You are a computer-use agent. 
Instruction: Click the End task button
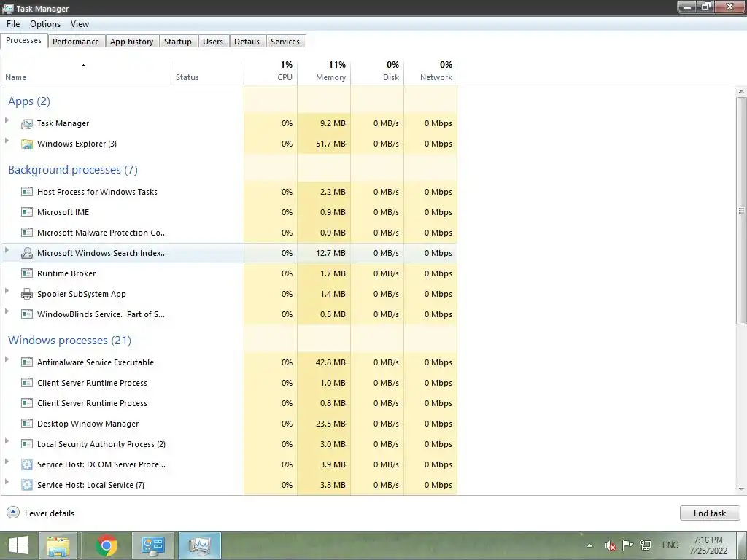point(709,513)
